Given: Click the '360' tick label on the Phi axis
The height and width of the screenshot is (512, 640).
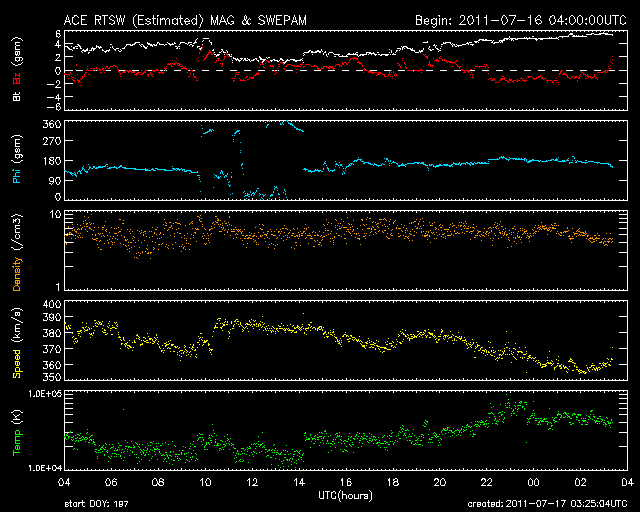Looking at the screenshot, I should point(52,124).
